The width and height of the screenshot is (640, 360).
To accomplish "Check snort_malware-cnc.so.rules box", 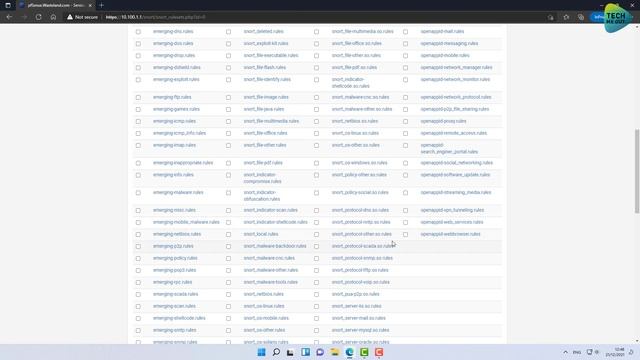I will coord(317,98).
